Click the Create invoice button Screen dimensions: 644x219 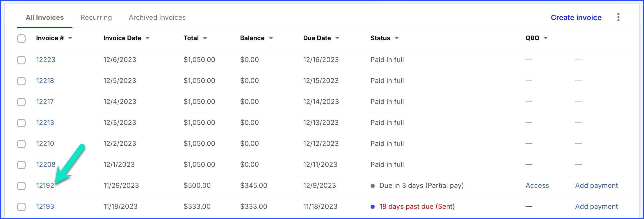[x=576, y=17]
